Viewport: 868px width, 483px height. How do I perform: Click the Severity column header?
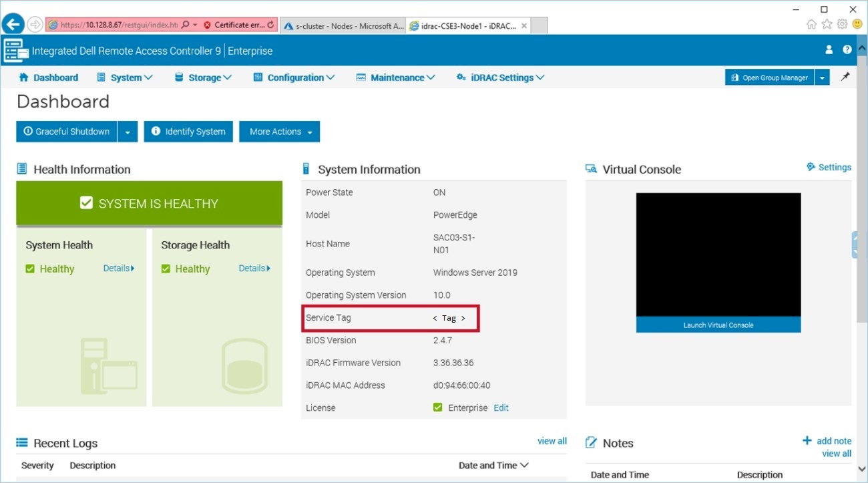pyautogui.click(x=37, y=466)
